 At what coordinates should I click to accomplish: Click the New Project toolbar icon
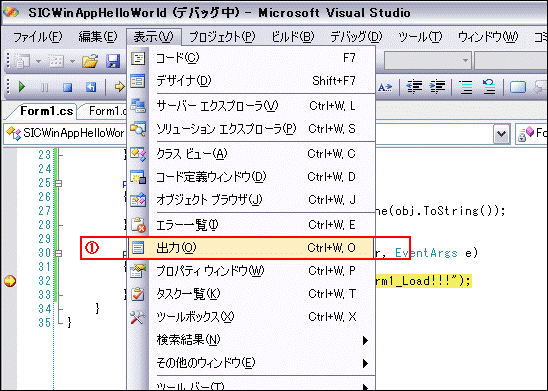22,61
